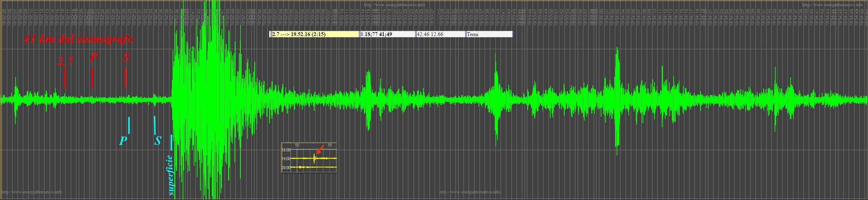
Task: Click the 19:00 yellow trace in mini overview
Action: [314, 158]
